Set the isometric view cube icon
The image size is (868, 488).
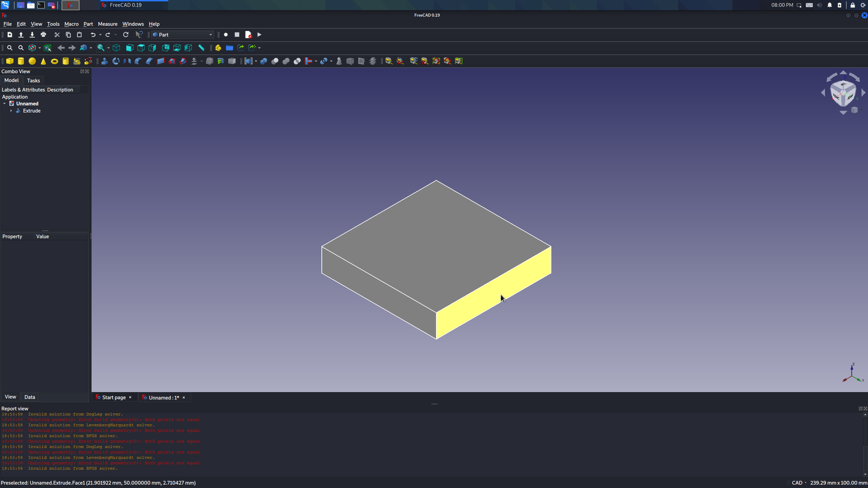[x=116, y=48]
